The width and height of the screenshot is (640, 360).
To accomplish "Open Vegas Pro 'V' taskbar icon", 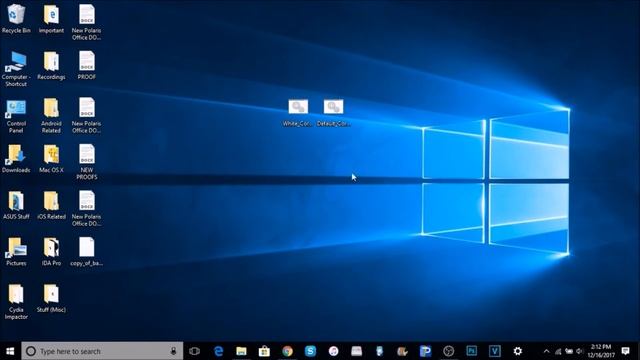I will [x=495, y=351].
